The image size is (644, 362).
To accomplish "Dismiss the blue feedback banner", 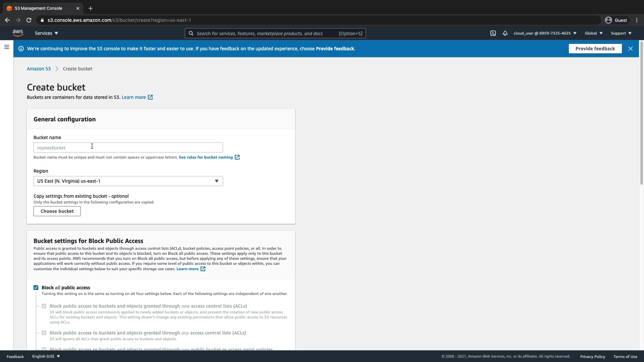I will click(x=630, y=49).
